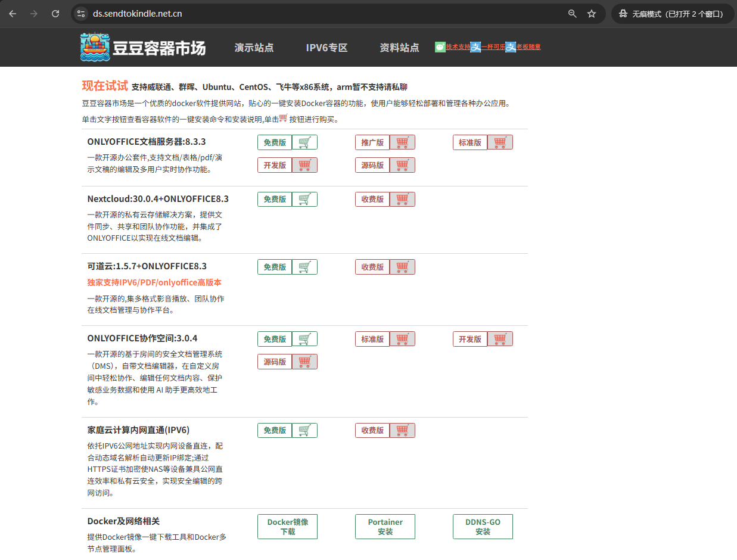The image size is (737, 560).
Task: Select 标准版 for ONLYOFFICE协作空间
Action: tap(372, 339)
